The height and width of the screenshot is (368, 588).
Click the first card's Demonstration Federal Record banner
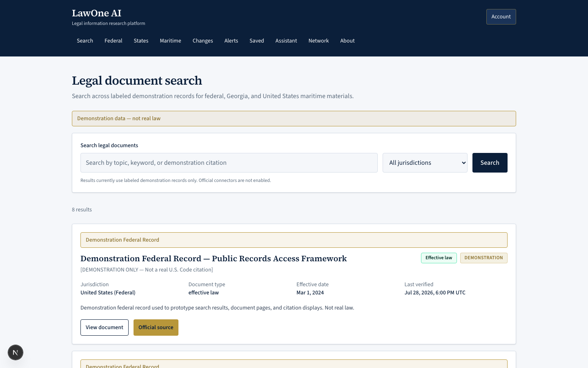294,240
